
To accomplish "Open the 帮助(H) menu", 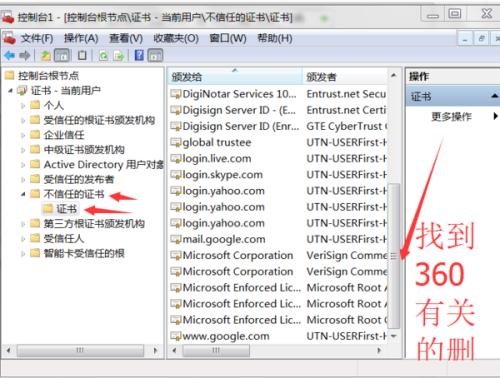I will pyautogui.click(x=275, y=39).
